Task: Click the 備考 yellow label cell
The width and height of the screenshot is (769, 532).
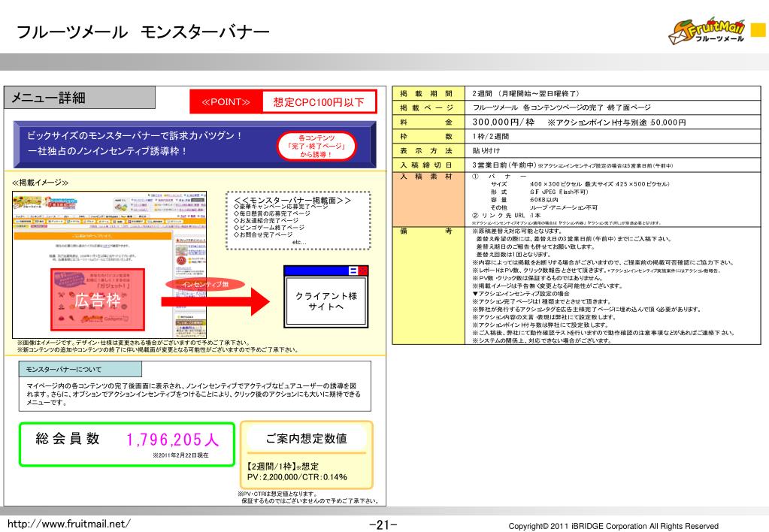Action: coord(428,286)
